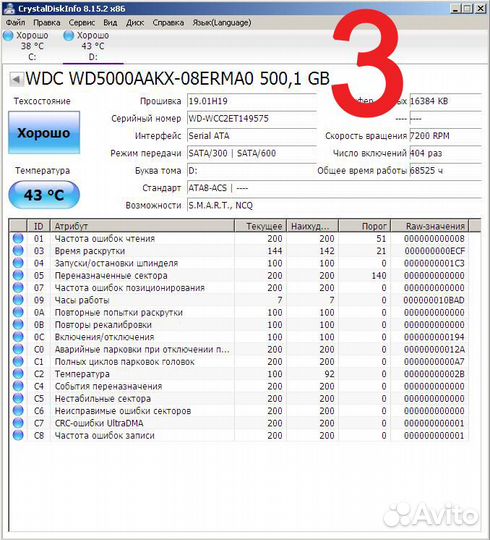Click status icon of attribute C7 row

[x=18, y=423]
